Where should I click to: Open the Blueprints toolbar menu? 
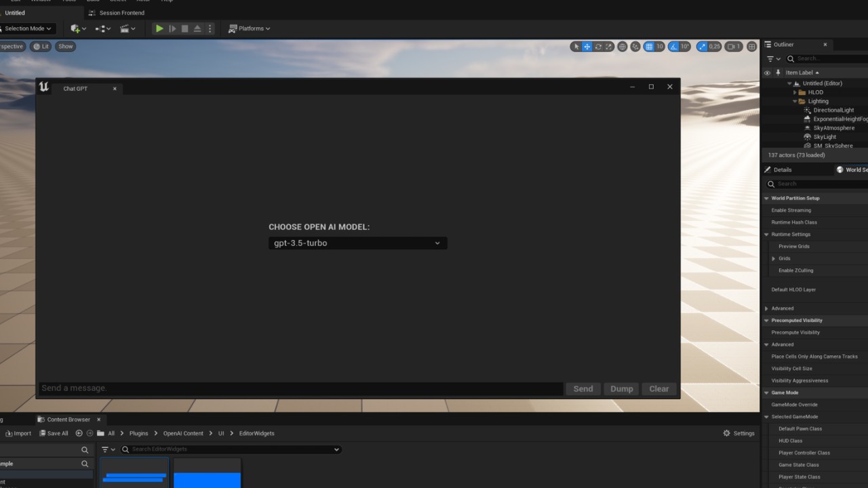102,28
